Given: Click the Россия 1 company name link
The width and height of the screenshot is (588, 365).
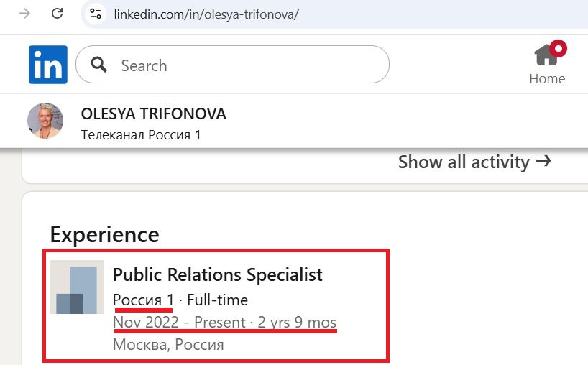Looking at the screenshot, I should coord(143,300).
